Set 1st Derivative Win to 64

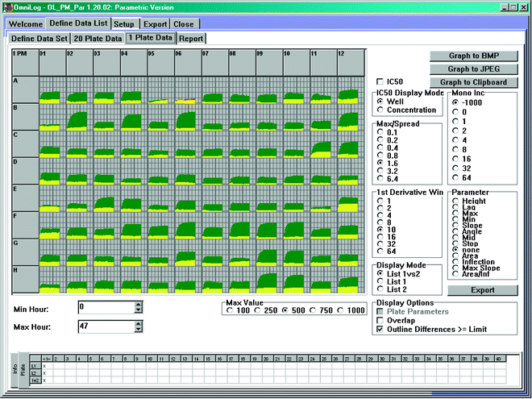pyautogui.click(x=380, y=251)
